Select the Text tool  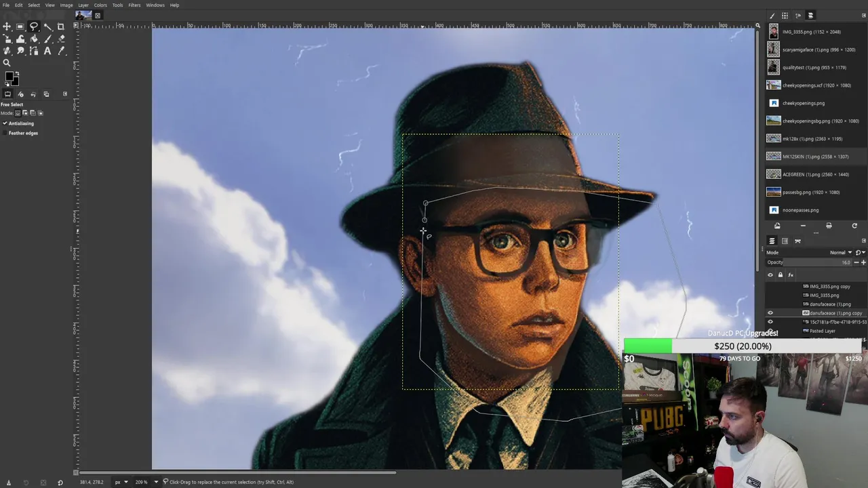coord(47,51)
